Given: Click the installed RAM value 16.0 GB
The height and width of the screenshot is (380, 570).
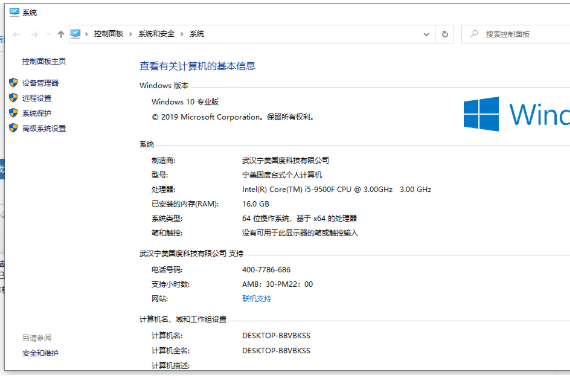Looking at the screenshot, I should click(256, 204).
